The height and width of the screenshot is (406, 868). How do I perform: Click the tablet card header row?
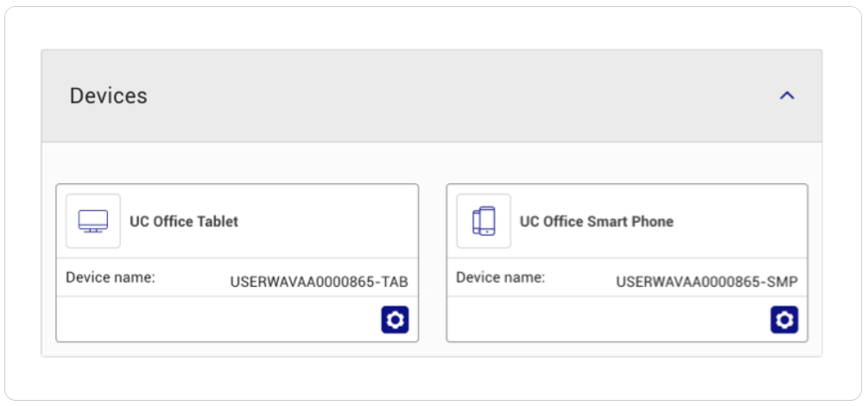[237, 221]
